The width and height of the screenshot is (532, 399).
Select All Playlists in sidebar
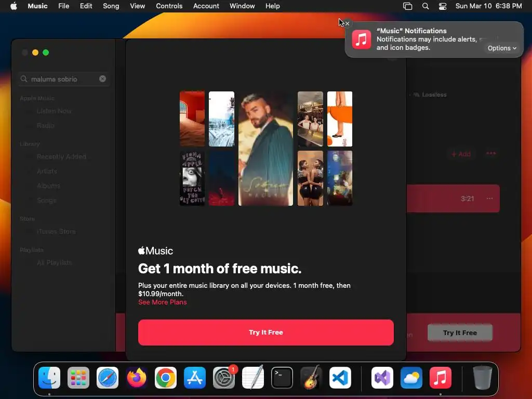click(54, 262)
